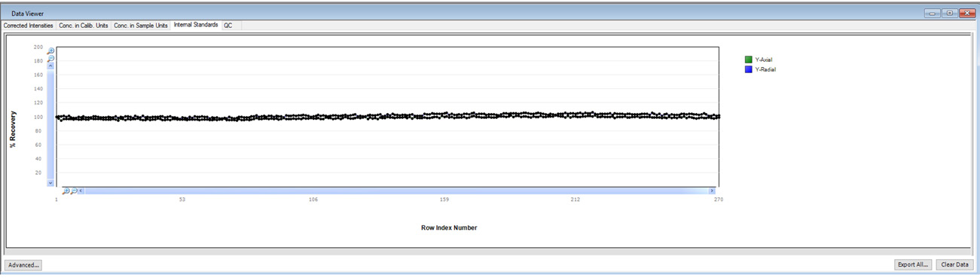The image size is (980, 278).
Task: Click the blue Y-Radial legend swatch
Action: click(x=748, y=69)
